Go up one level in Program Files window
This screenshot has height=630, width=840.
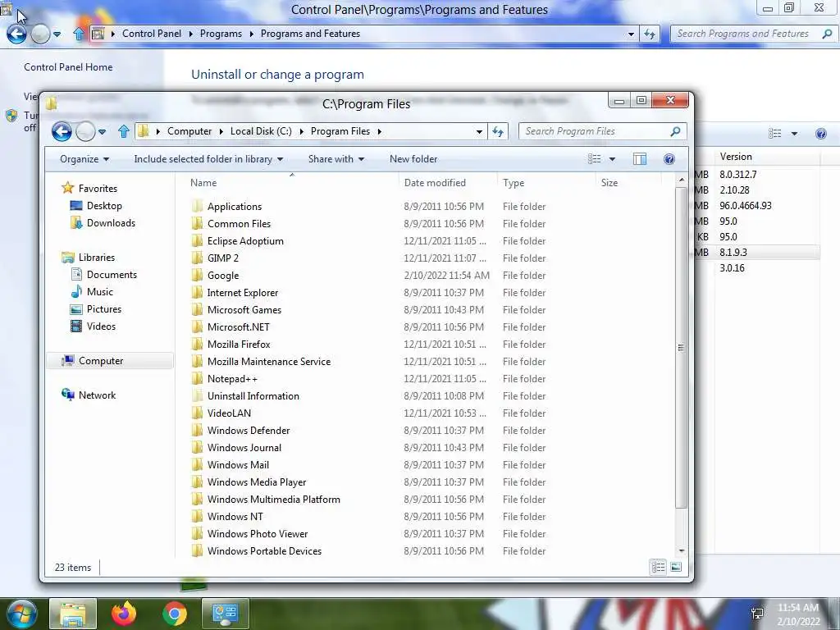click(124, 131)
